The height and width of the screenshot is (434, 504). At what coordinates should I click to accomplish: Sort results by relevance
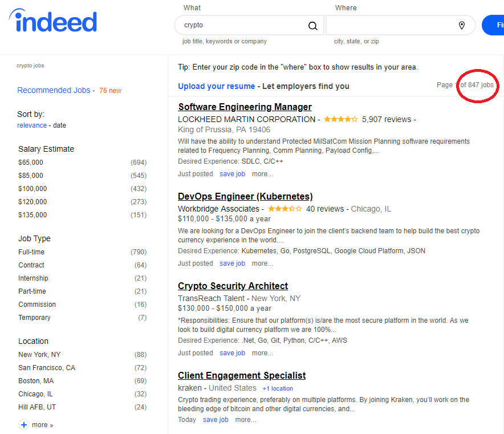pos(32,125)
